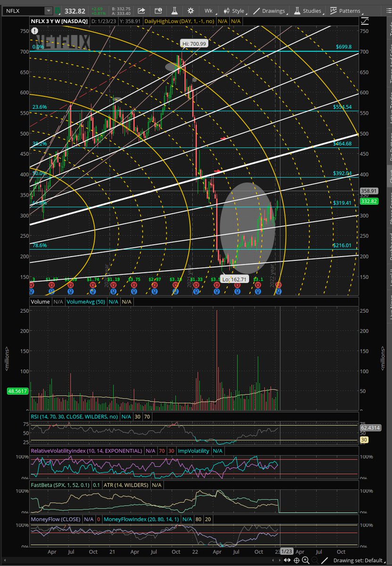Click the green color link indicator next to symbol
The height and width of the screenshot is (566, 392).
pyautogui.click(x=58, y=10)
